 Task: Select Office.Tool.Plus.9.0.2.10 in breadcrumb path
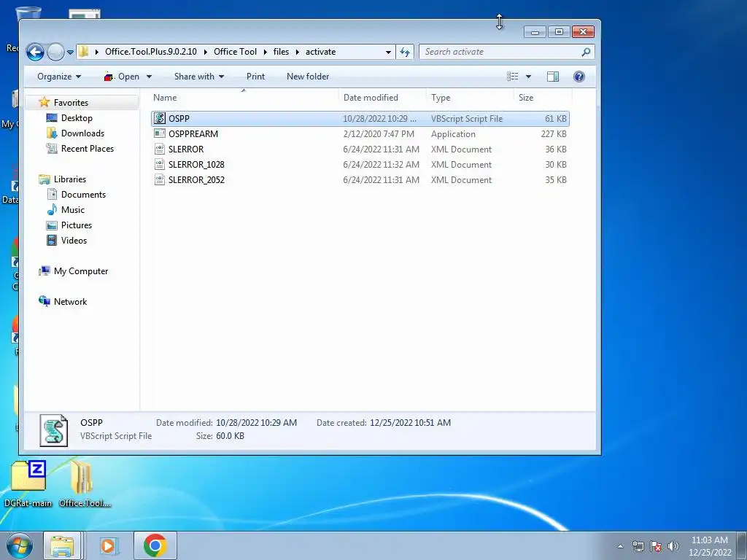tap(150, 52)
